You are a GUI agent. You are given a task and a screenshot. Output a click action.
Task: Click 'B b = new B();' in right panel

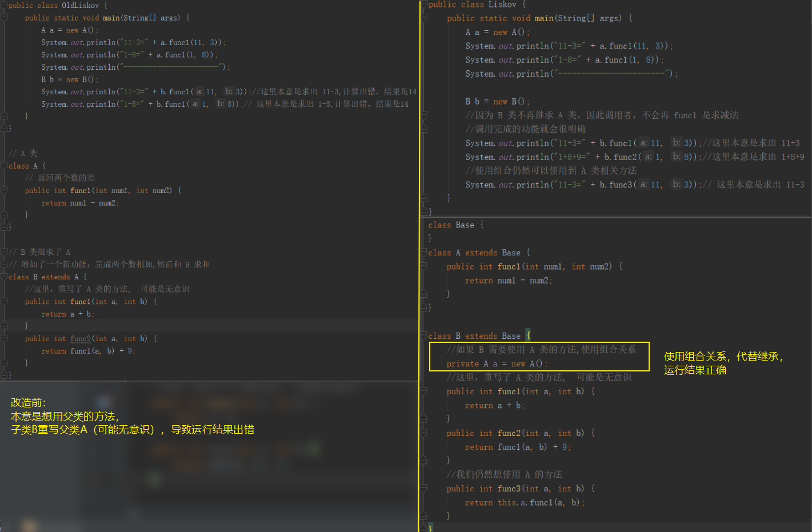(498, 101)
